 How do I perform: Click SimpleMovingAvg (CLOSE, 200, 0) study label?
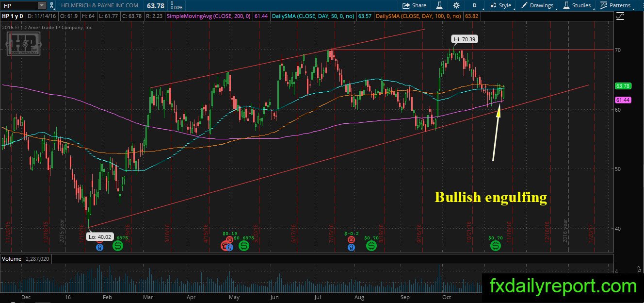tap(209, 17)
